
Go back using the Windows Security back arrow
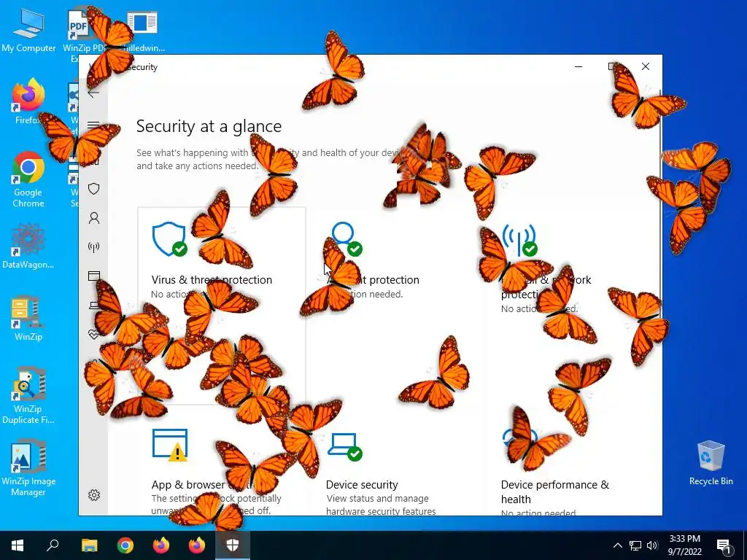93,93
